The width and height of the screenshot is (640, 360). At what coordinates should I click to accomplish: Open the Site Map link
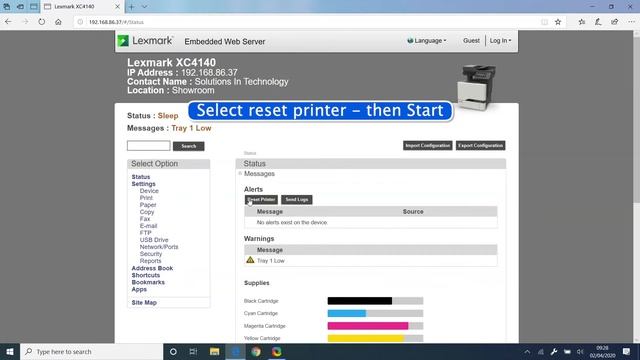tap(144, 303)
